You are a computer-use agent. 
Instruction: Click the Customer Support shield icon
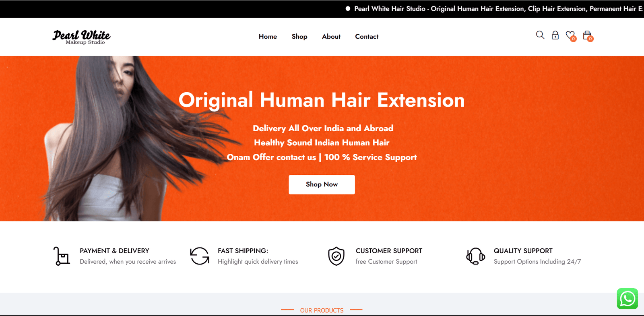[x=336, y=256]
